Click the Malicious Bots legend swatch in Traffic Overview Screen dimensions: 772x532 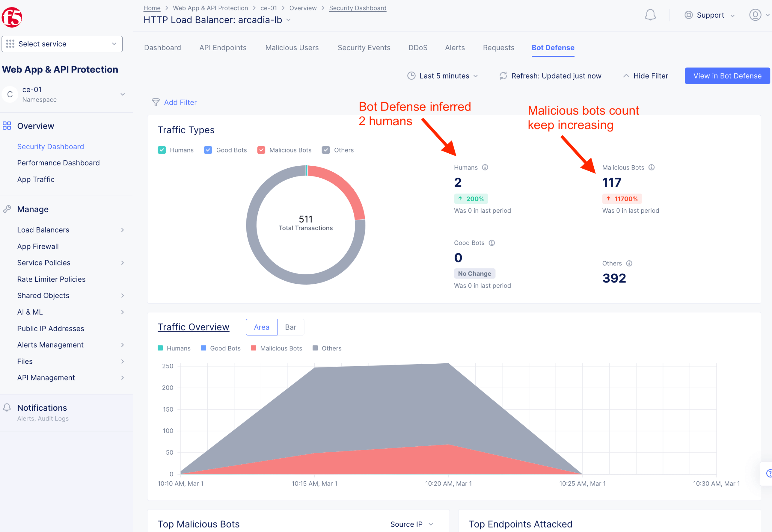tap(254, 348)
